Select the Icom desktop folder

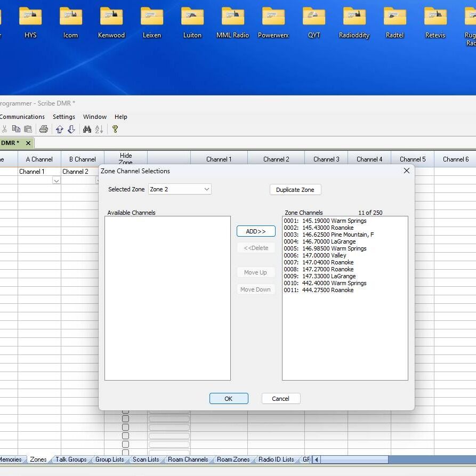pos(70,23)
